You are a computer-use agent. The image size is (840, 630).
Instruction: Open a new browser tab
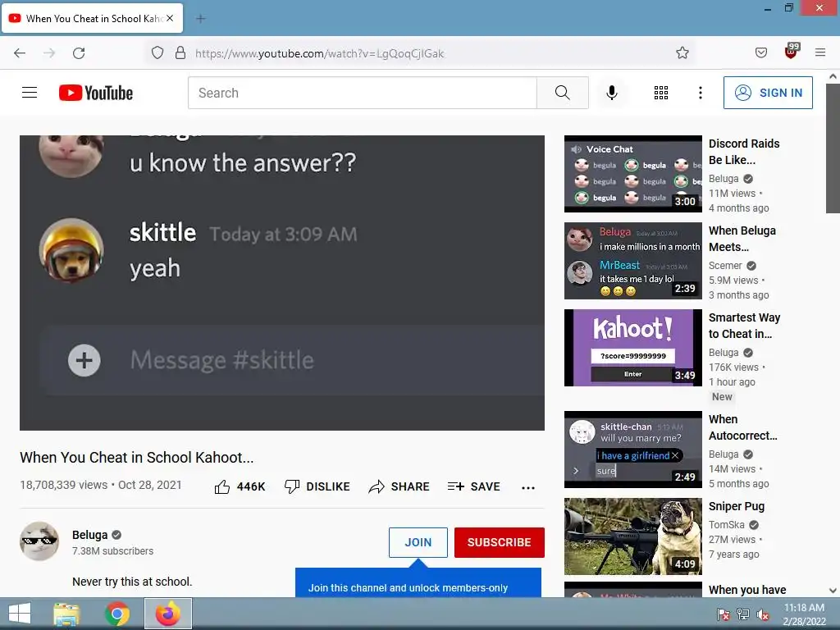click(x=200, y=19)
